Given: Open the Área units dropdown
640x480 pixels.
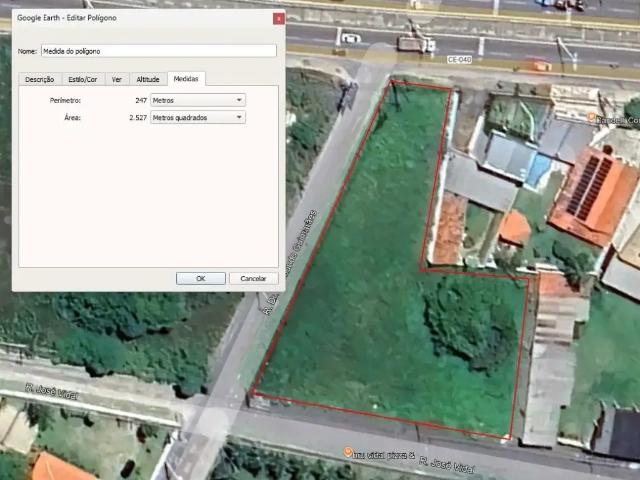Looking at the screenshot, I should click(x=198, y=117).
